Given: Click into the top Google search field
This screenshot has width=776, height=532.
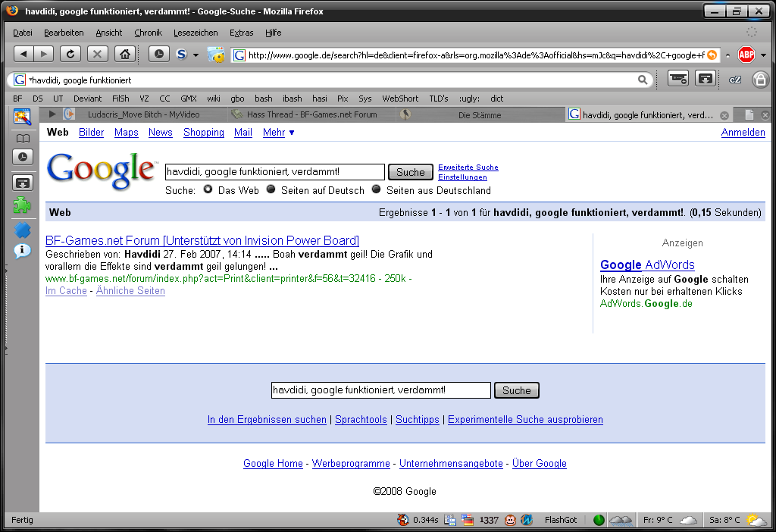Looking at the screenshot, I should pyautogui.click(x=274, y=172).
